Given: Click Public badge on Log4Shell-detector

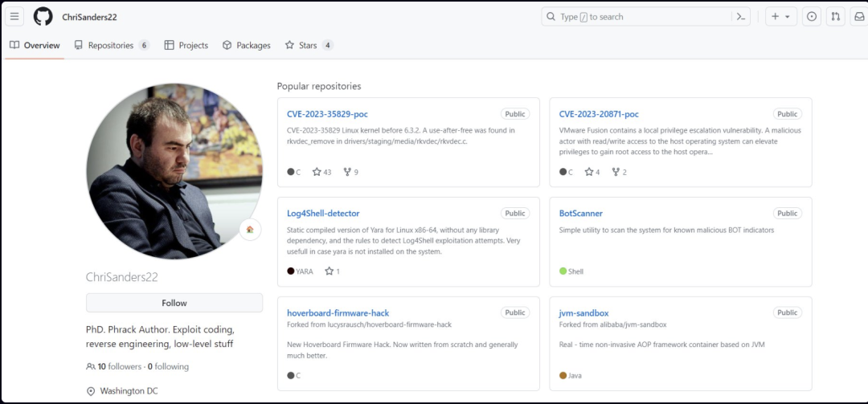Looking at the screenshot, I should tap(515, 213).
